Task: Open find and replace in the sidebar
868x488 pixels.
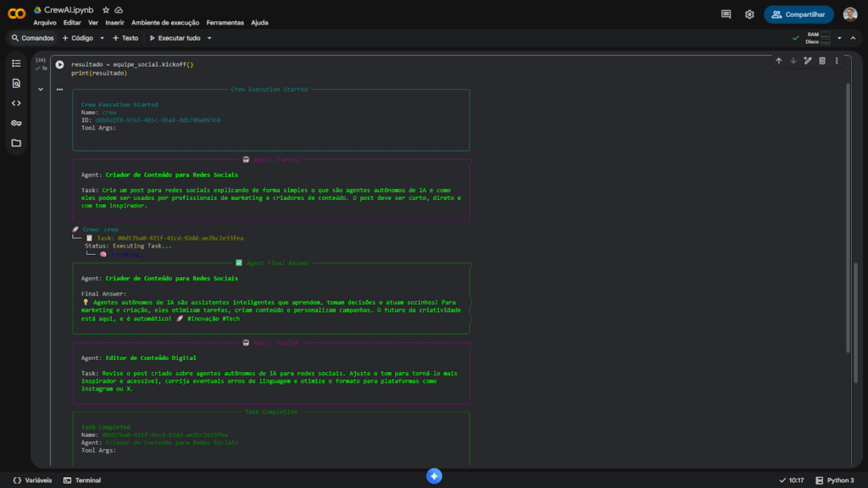Action: 15,83
